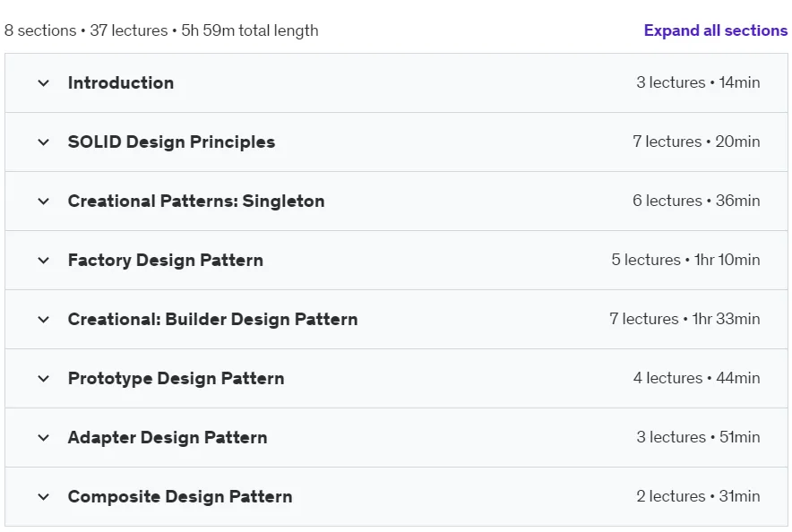Click chevron beside Creational Patterns: Singleton
792x532 pixels.
tap(43, 202)
